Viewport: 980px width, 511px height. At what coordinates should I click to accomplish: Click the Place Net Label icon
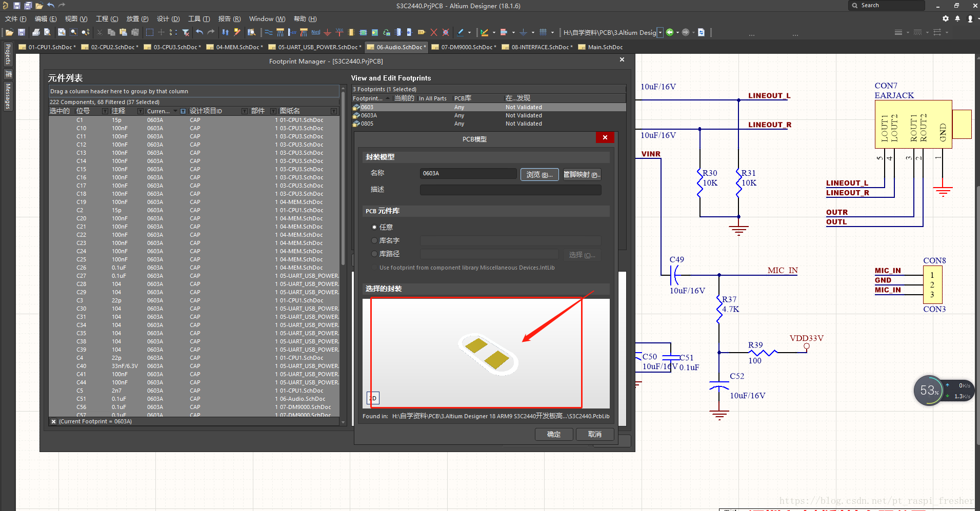316,32
